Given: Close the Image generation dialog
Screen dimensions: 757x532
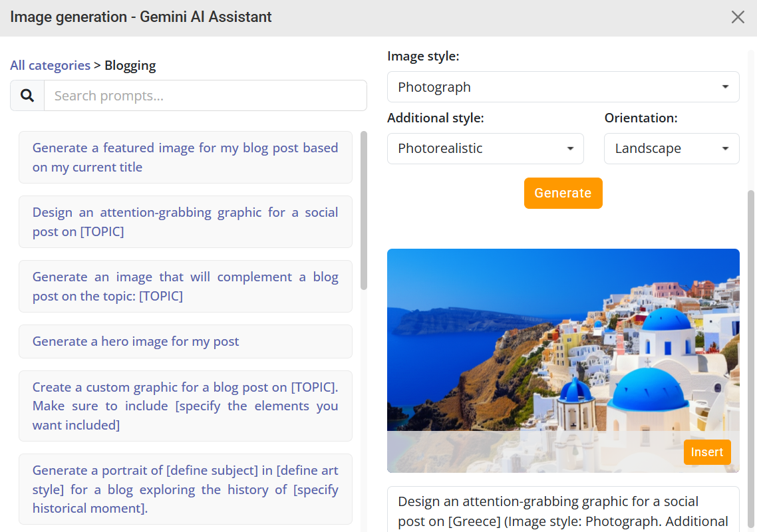Looking at the screenshot, I should coord(738,17).
